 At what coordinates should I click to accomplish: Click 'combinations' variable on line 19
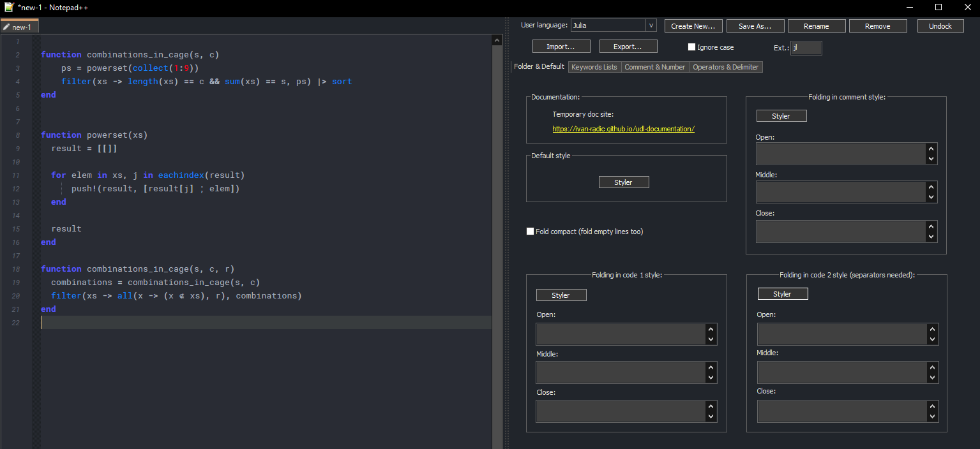point(82,283)
